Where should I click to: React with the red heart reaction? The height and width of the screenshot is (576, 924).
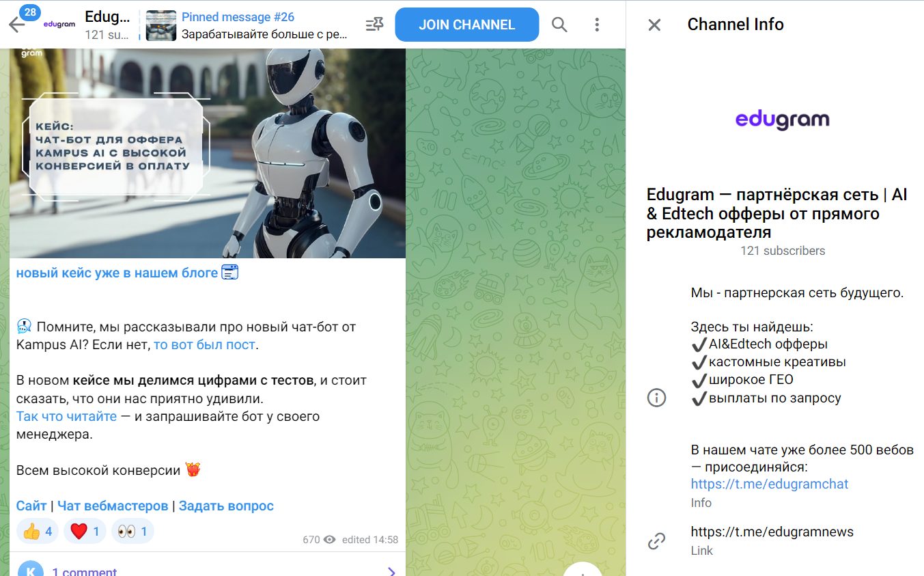tap(85, 531)
